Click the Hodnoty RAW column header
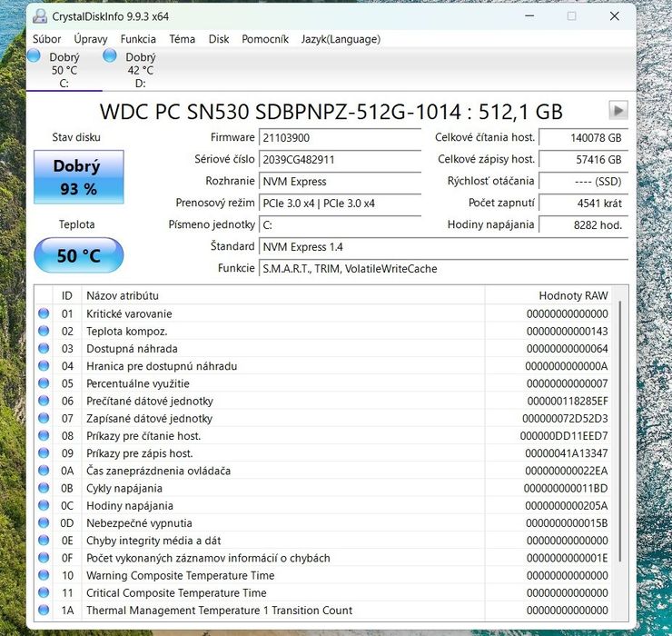Viewport: 672px width, 636px height. (548, 295)
